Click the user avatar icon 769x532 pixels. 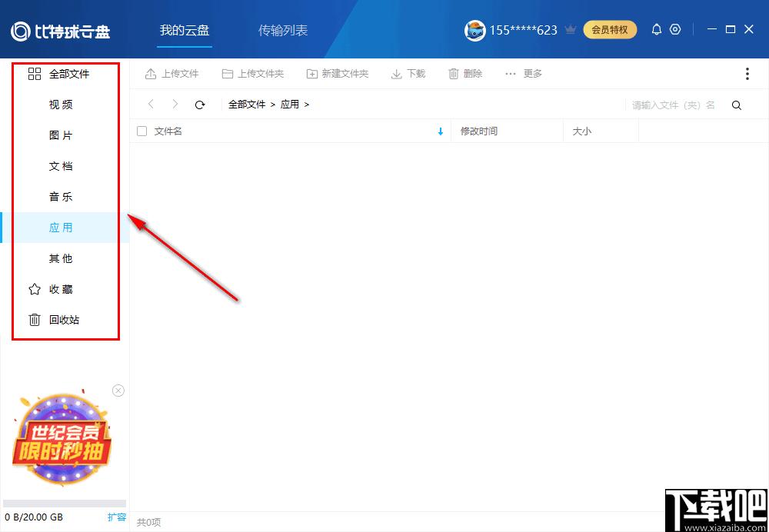(x=474, y=31)
